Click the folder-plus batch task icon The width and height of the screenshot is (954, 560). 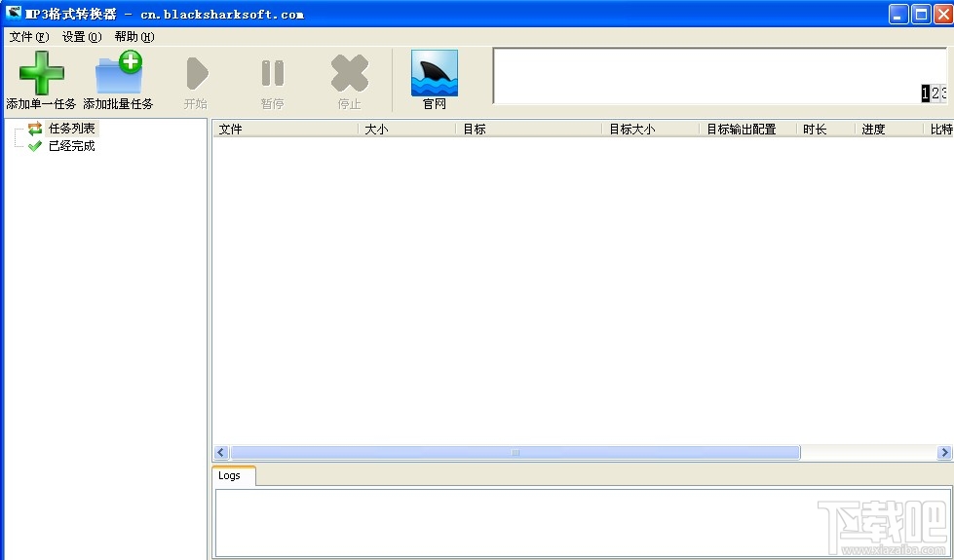pyautogui.click(x=119, y=72)
